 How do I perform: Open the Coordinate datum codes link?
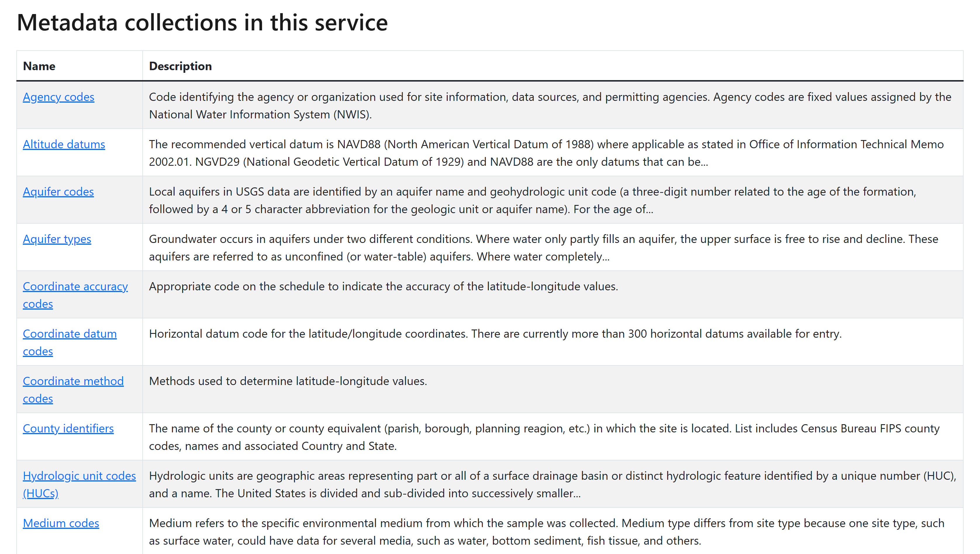[x=70, y=342]
